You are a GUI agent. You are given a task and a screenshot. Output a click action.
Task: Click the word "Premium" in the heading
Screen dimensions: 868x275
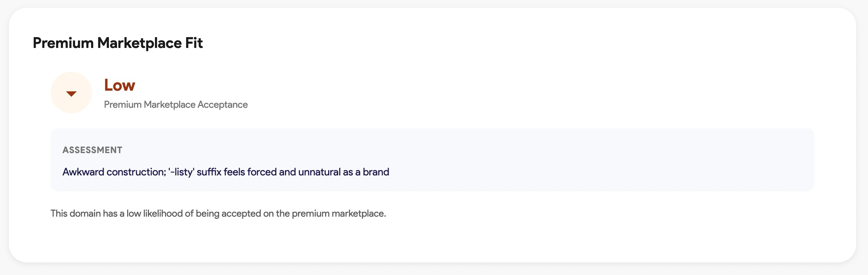63,43
